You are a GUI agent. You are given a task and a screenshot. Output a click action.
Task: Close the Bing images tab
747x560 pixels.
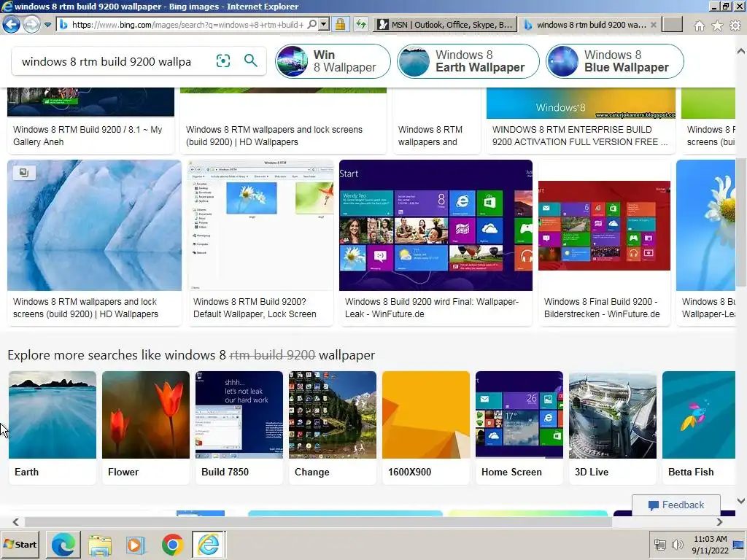pyautogui.click(x=654, y=25)
